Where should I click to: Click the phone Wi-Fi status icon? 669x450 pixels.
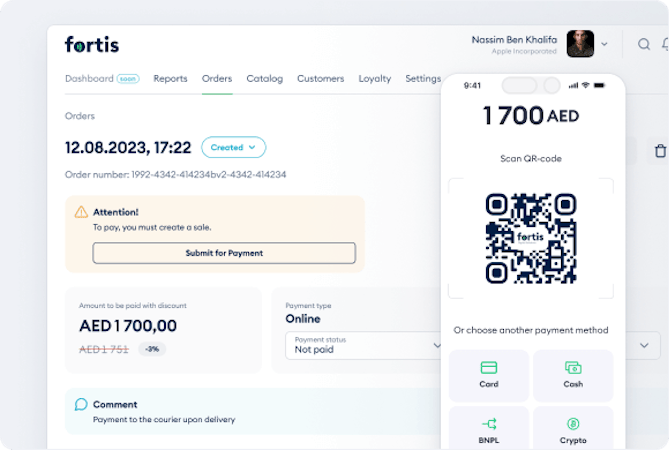pyautogui.click(x=585, y=85)
